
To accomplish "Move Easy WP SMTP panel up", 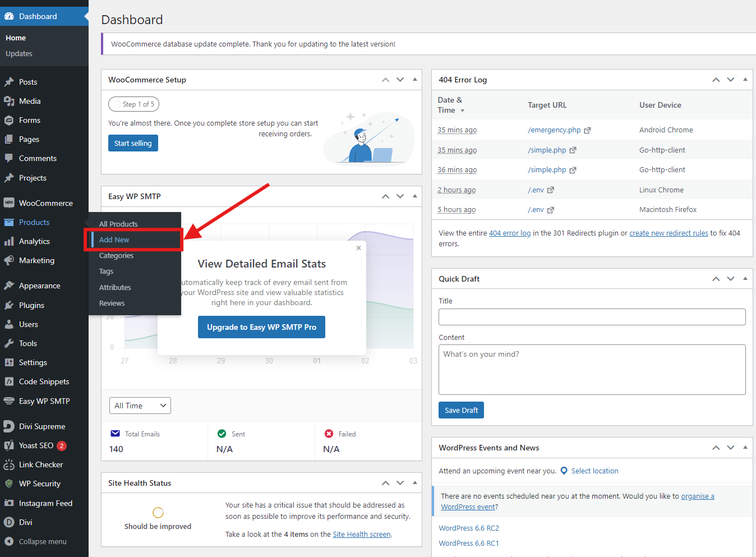I will coord(386,196).
